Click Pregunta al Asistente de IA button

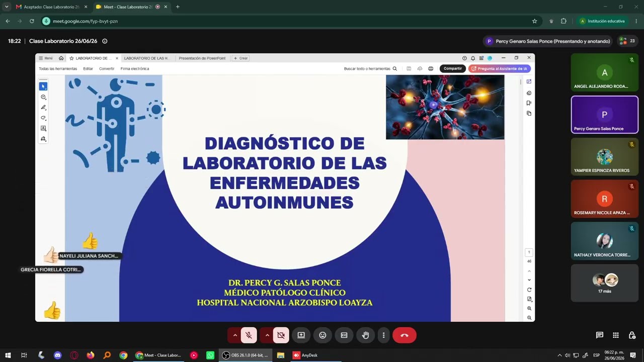[x=500, y=69]
